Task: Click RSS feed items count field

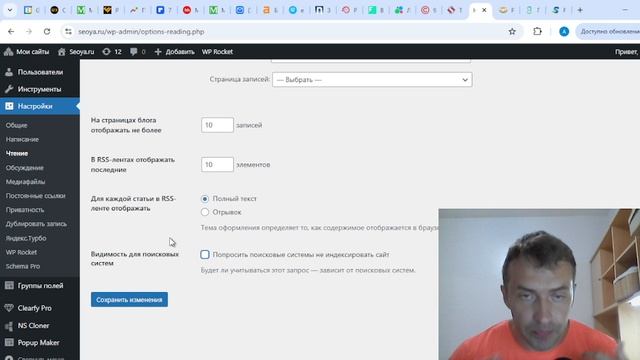Action: [x=217, y=164]
